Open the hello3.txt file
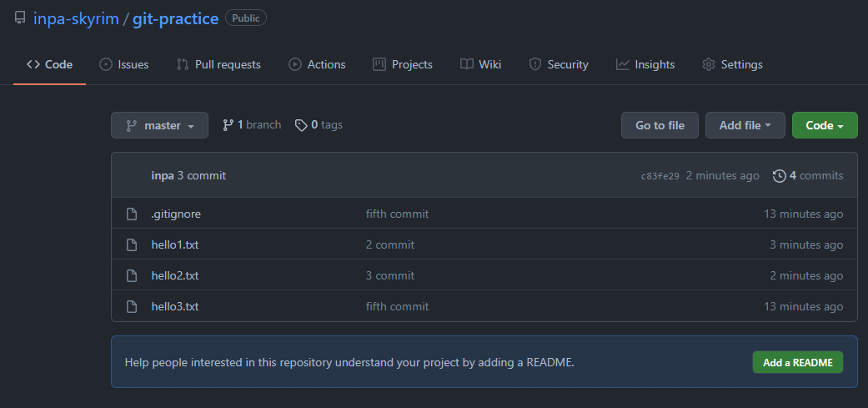Viewport: 868px width, 408px height. click(x=175, y=307)
